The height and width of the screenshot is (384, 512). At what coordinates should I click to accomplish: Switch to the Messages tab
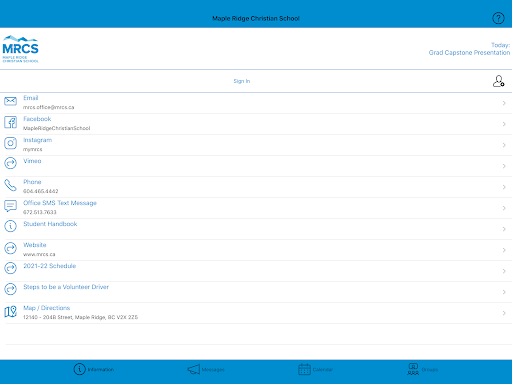(206, 369)
